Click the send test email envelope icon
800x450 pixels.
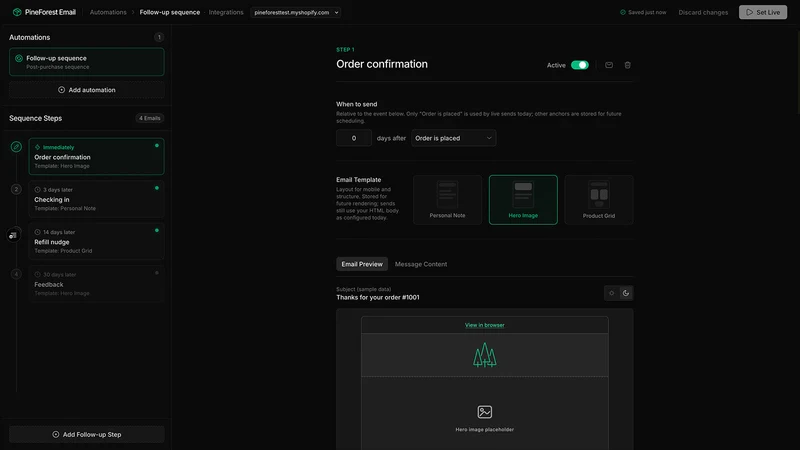[x=609, y=65]
